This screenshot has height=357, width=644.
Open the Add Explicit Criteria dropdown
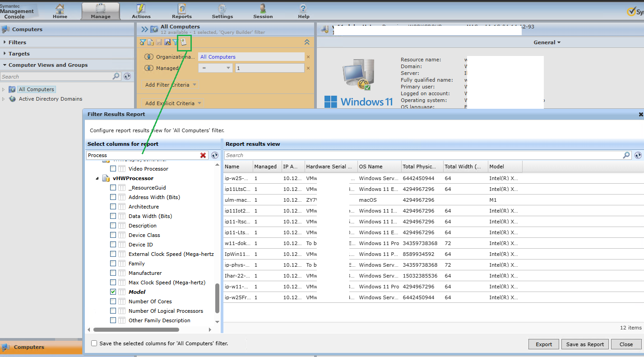(x=173, y=103)
